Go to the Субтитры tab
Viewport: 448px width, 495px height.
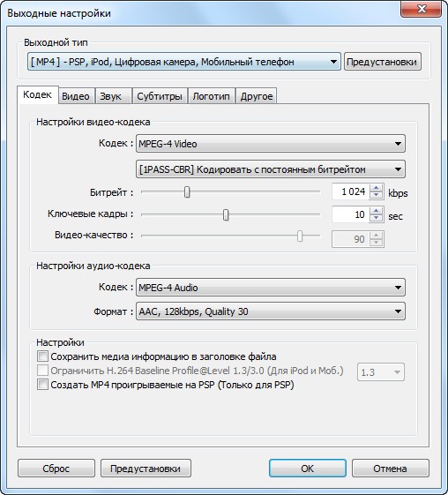tap(160, 96)
